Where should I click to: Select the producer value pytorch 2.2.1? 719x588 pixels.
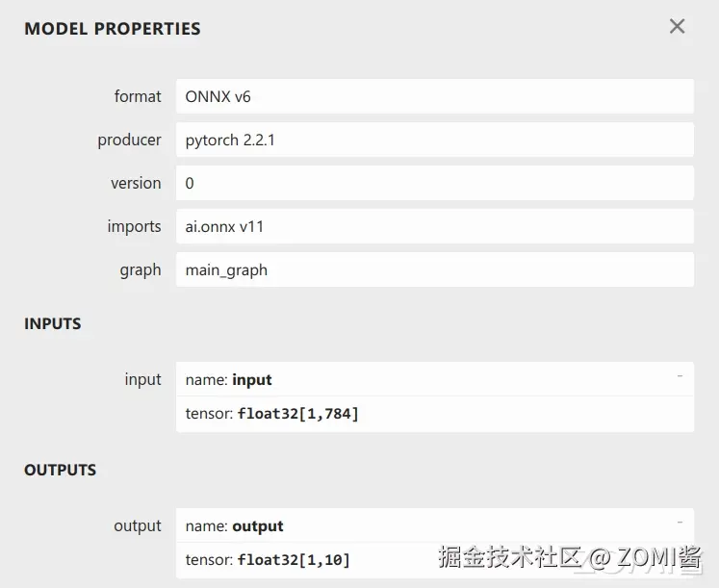coord(435,140)
